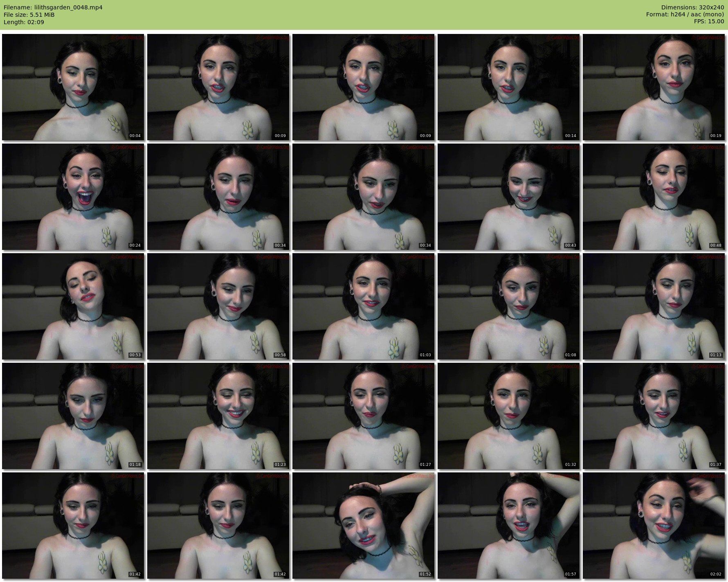Click the Length 02:09 text
This screenshot has width=728, height=582.
point(24,22)
